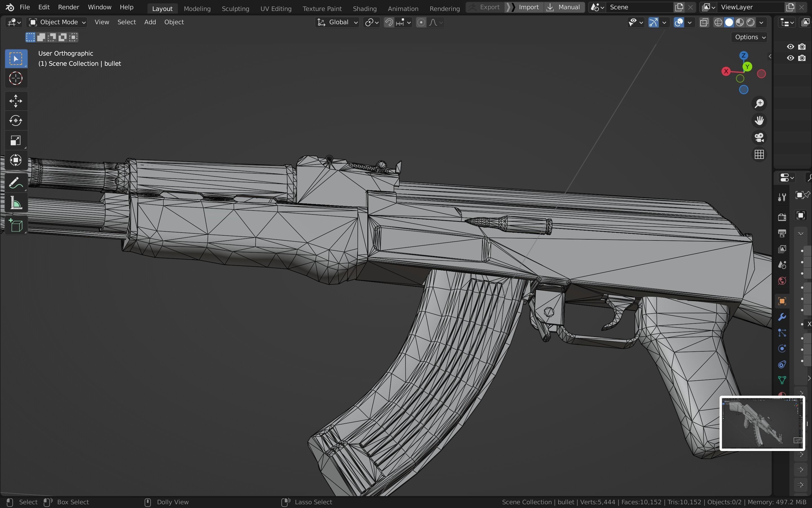Open the Render menu
This screenshot has height=508, width=812.
69,7
